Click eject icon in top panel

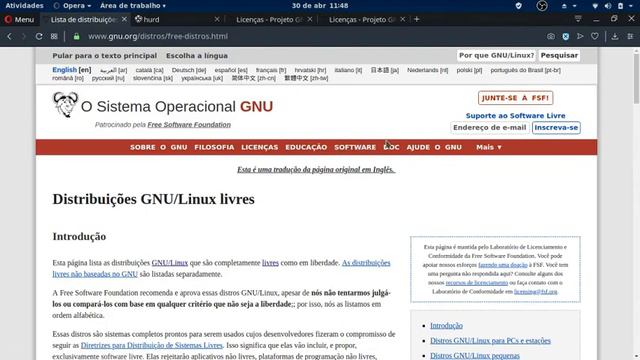pos(564,6)
